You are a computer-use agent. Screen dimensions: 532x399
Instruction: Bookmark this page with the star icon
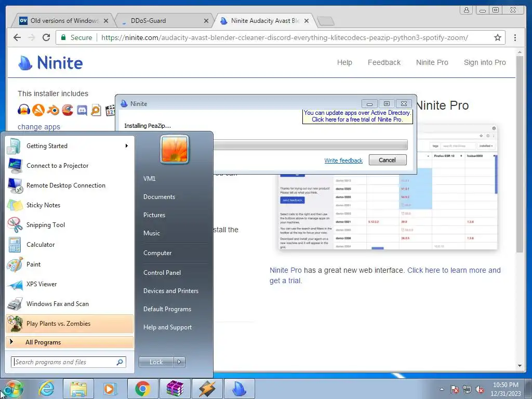(497, 37)
